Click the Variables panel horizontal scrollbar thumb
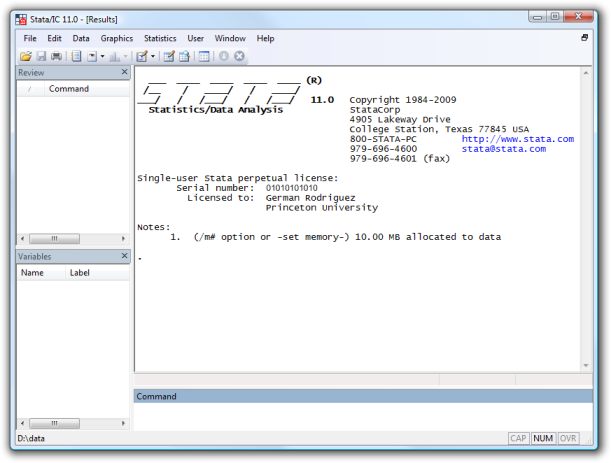This screenshot has width=611, height=463. [55, 423]
